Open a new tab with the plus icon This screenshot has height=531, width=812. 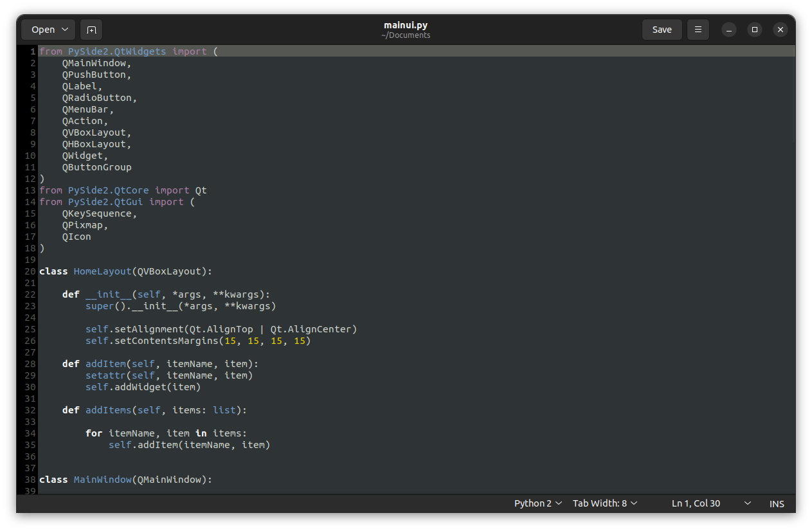tap(91, 29)
